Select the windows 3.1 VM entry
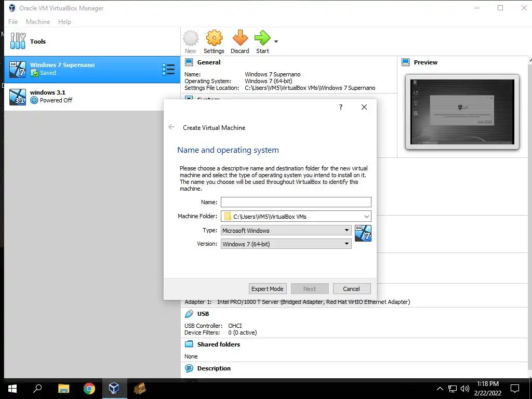Viewport: 532px width, 399px height. point(92,97)
